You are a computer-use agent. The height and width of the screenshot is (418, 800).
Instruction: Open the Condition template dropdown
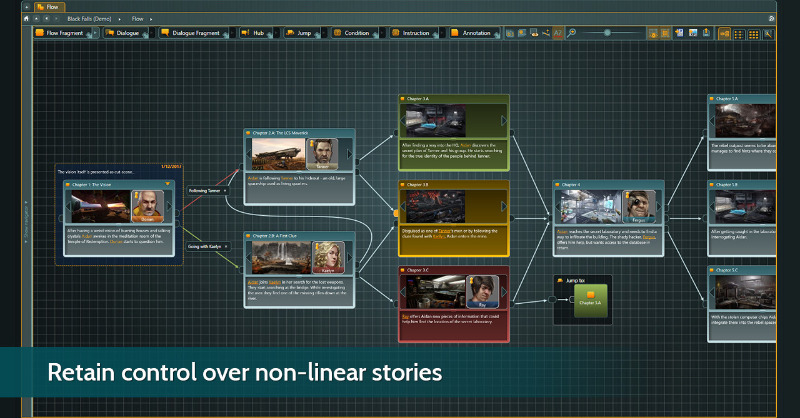383,33
